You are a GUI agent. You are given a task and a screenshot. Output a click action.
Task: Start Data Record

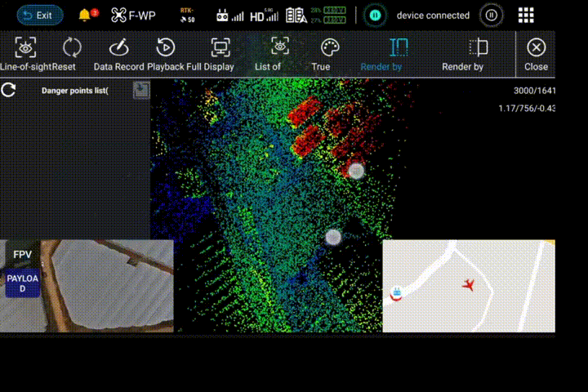119,54
